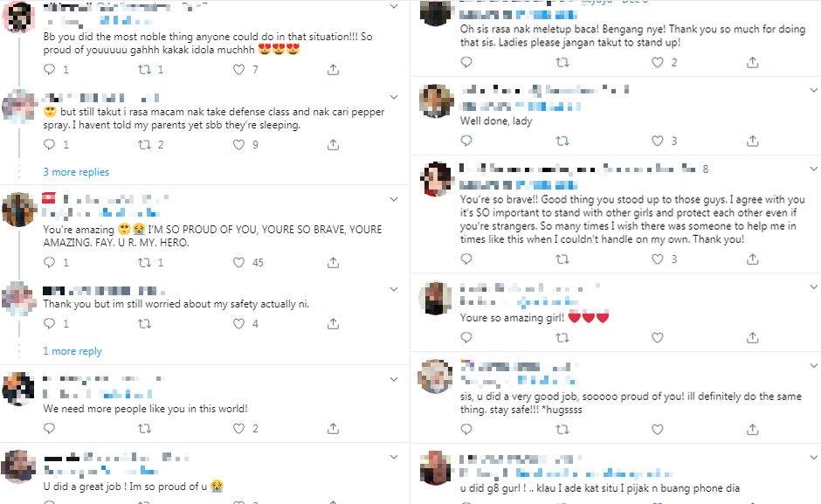Open avatar of "Well done, lady" commenter

click(x=435, y=101)
